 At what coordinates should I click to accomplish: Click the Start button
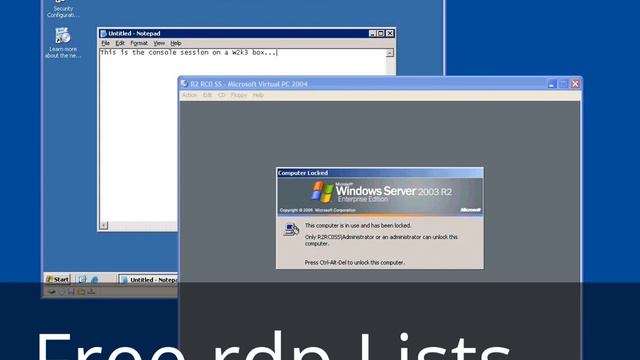click(x=58, y=280)
